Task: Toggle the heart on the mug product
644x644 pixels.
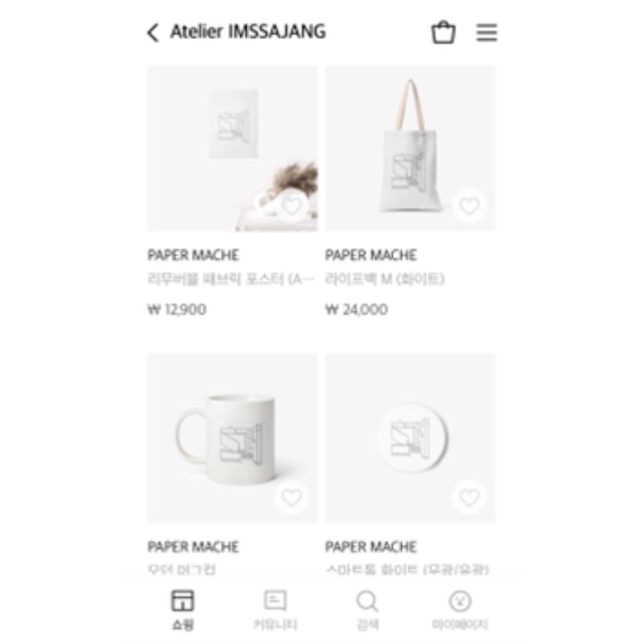Action: coord(292,498)
